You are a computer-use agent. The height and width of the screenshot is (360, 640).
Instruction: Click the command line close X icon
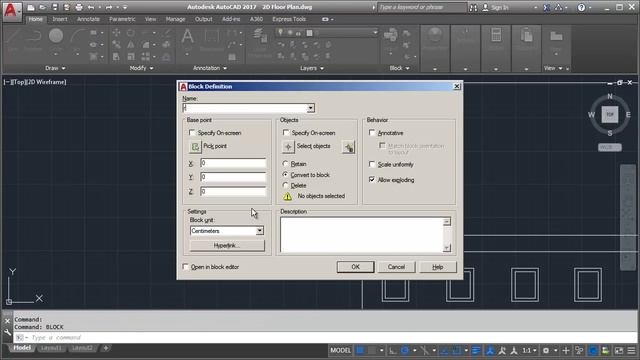(7, 321)
